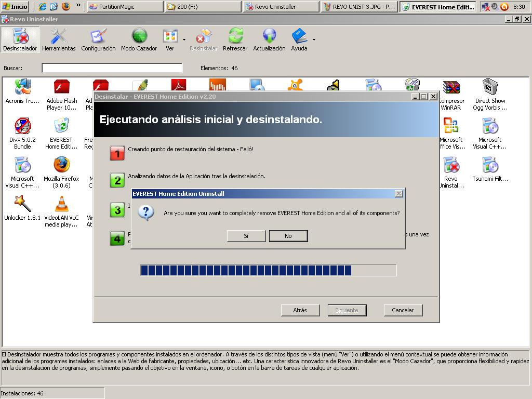Image resolution: width=532 pixels, height=399 pixels.
Task: Open Herramientas tools in Revo toolbar
Action: click(59, 39)
